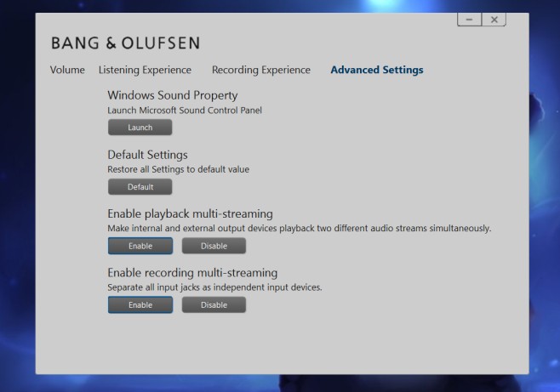560x392 pixels.
Task: Open the Recording Experience tab
Action: (261, 70)
